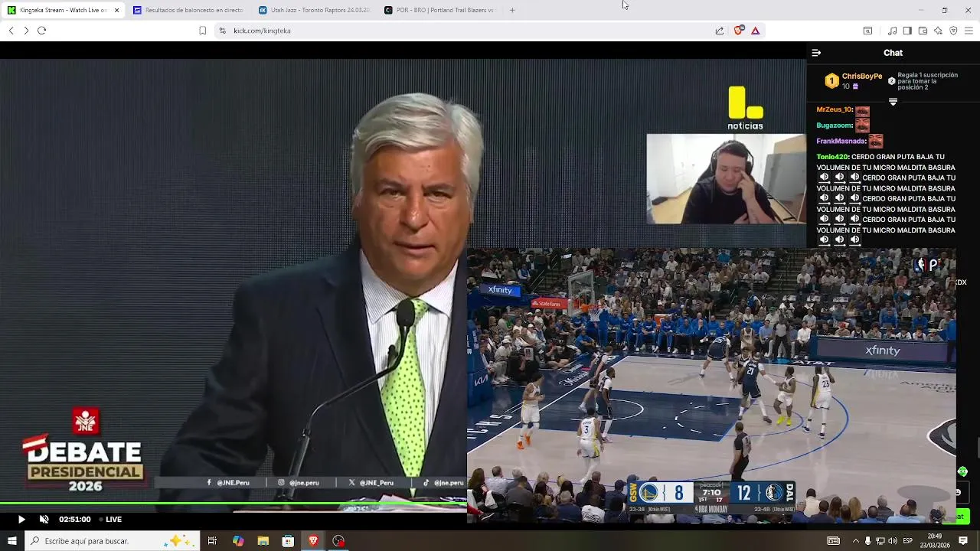980x551 pixels.
Task: Open Windows notification center
Action: (963, 541)
